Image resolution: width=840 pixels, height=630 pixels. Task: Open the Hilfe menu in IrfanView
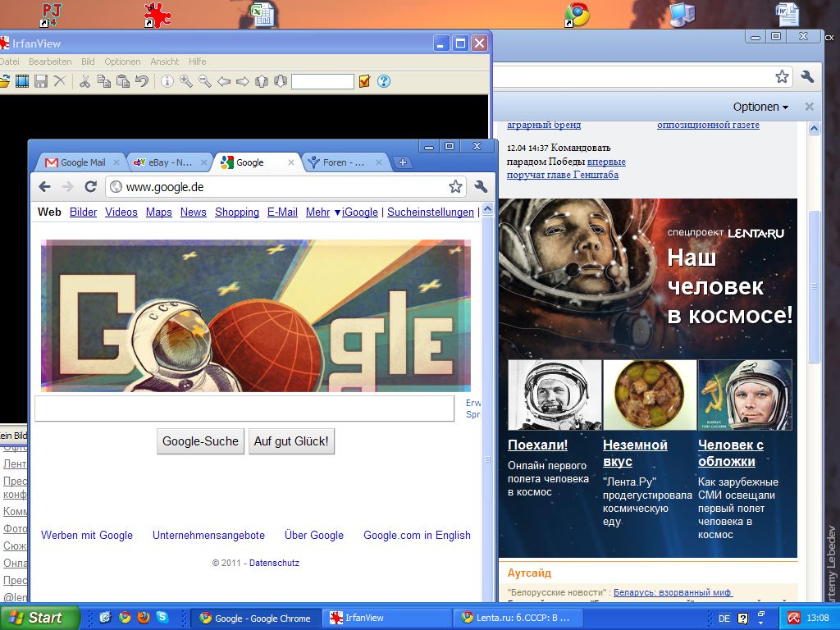[197, 62]
